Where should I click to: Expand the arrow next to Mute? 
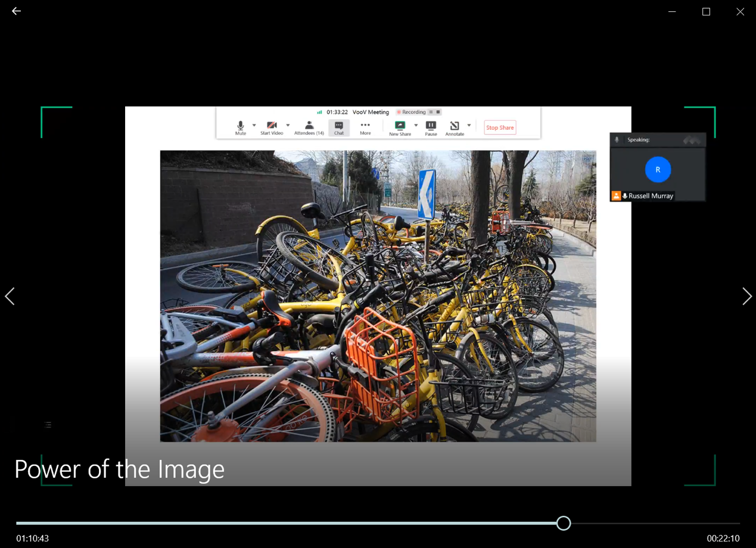point(254,126)
